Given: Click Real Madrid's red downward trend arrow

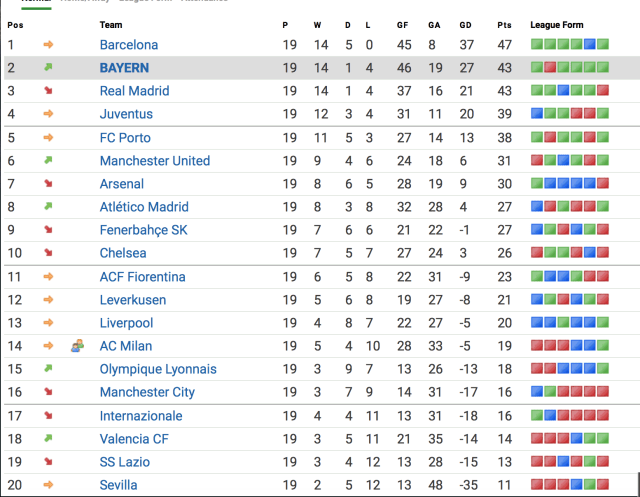Looking at the screenshot, I should [48, 91].
